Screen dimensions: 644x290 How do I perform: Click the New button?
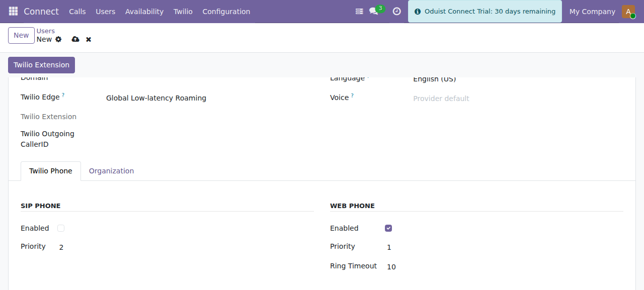pyautogui.click(x=21, y=35)
